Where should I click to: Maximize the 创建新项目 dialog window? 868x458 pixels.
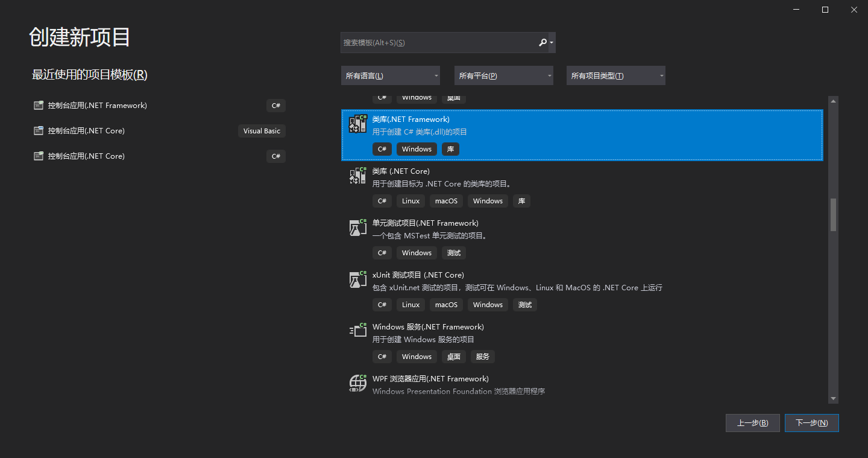coord(825,10)
